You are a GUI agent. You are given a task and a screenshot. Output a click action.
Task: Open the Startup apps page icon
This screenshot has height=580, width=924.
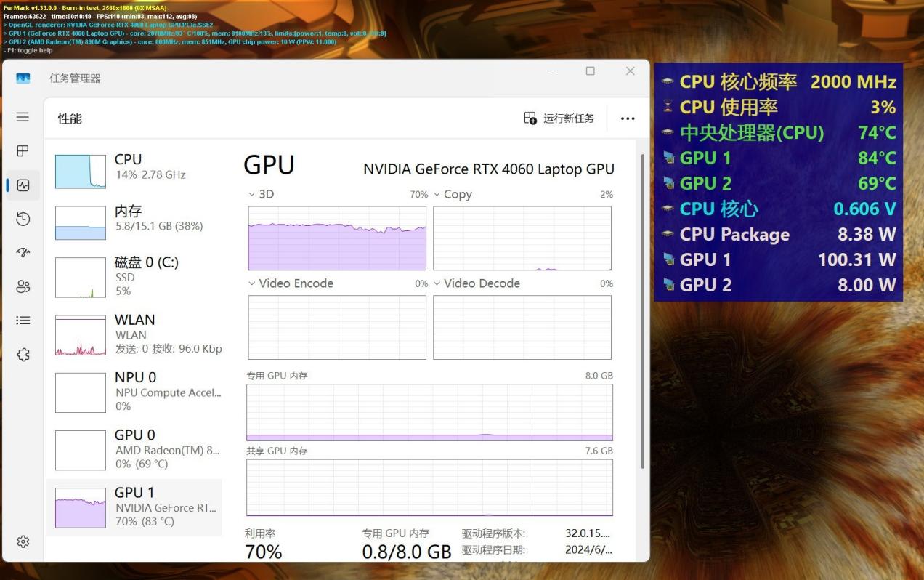23,252
